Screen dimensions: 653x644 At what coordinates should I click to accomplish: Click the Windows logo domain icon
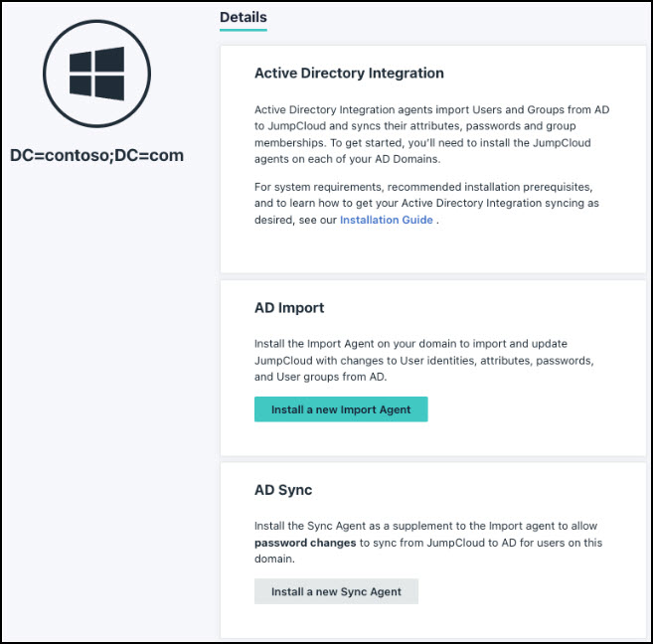tap(96, 73)
